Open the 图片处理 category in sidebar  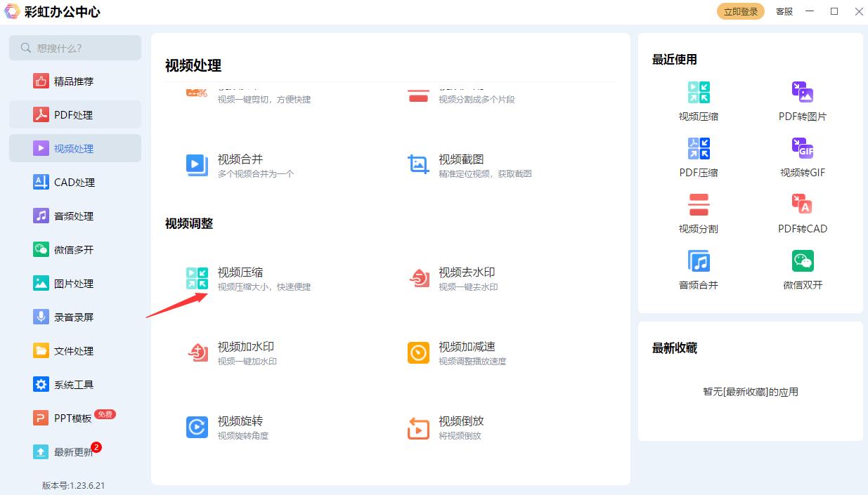pyautogui.click(x=75, y=283)
